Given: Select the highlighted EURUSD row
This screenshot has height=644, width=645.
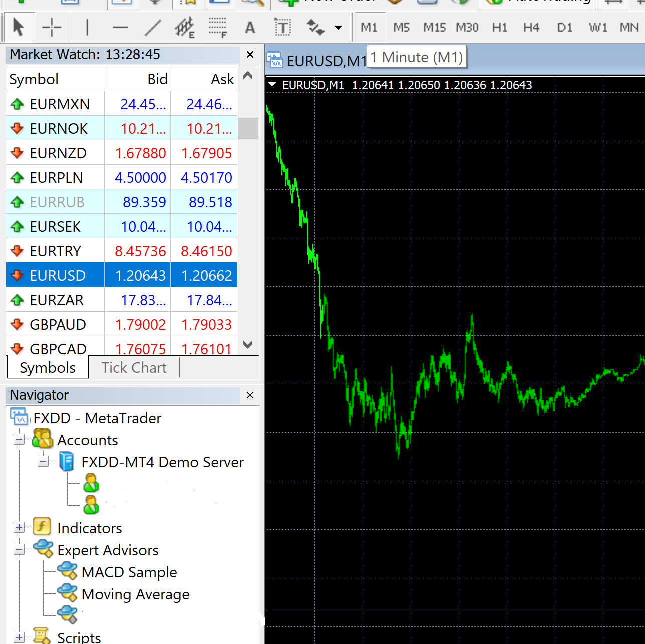Looking at the screenshot, I should (x=122, y=275).
